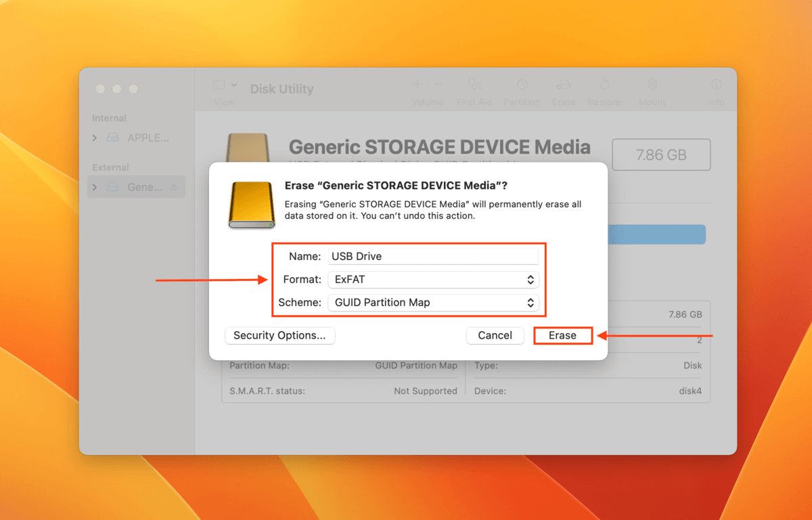Remove a volume with minus icon

[438, 85]
